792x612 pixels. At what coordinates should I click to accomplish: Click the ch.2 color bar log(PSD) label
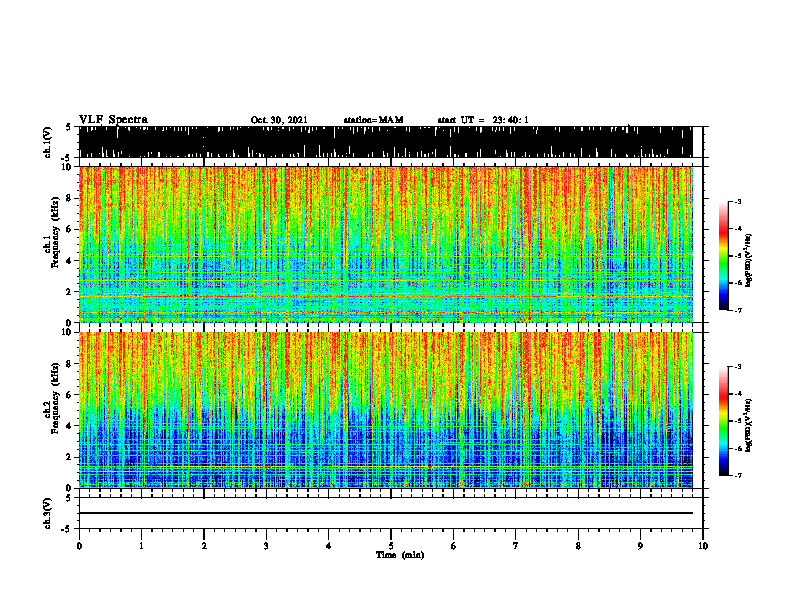coord(749,424)
